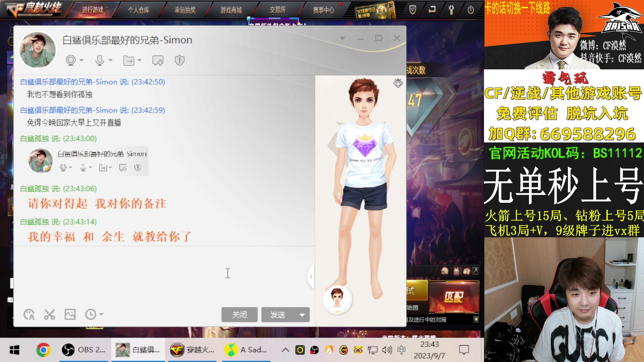Viewport: 644px width, 362px height.
Task: Click the 发送 send button
Action: (278, 315)
